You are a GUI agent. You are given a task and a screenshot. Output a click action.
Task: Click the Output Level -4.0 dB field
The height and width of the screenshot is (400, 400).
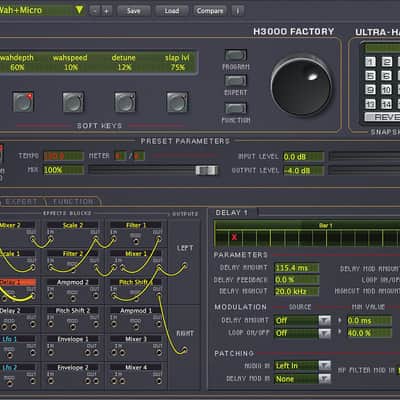(303, 171)
